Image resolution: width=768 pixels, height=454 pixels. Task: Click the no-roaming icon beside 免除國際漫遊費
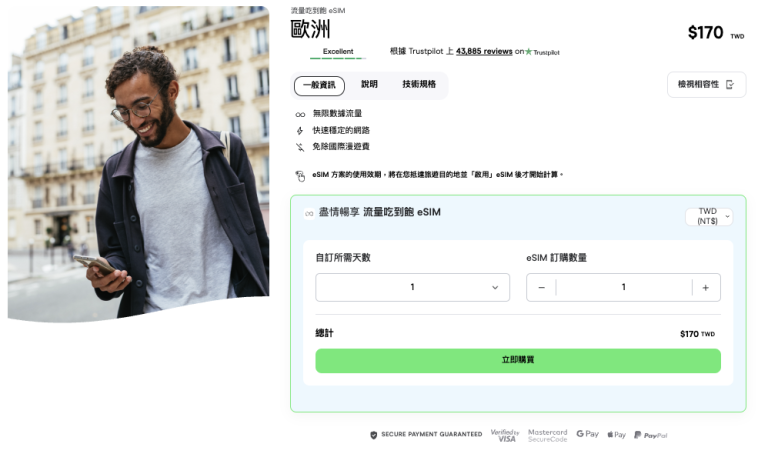click(x=300, y=147)
